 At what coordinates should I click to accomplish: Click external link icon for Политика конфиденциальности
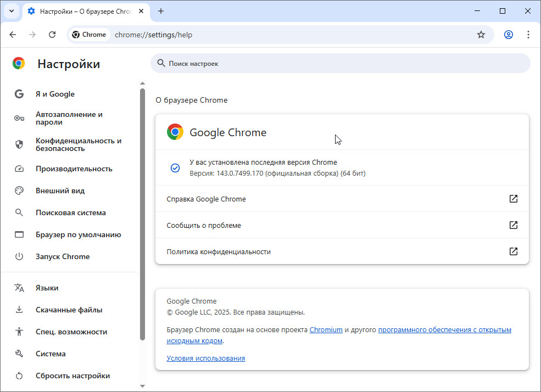(514, 251)
